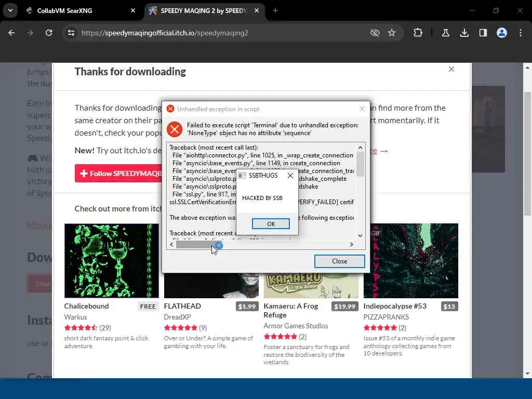The width and height of the screenshot is (532, 399).
Task: Click the traceback scroll left arrow
Action: coord(171,244)
